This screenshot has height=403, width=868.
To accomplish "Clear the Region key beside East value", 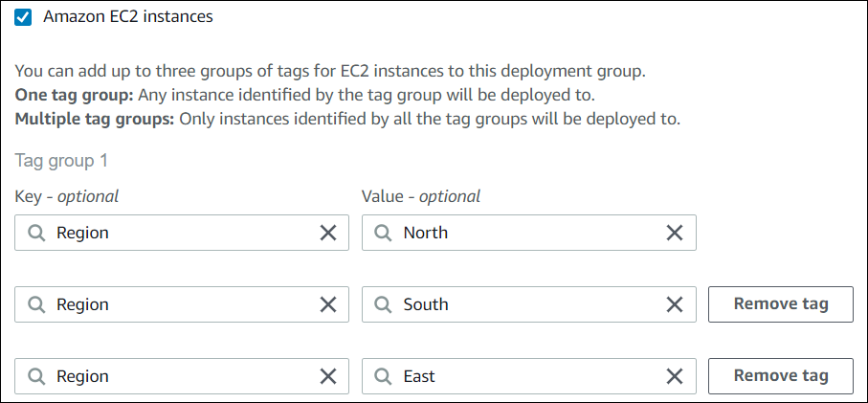I will (x=327, y=376).
